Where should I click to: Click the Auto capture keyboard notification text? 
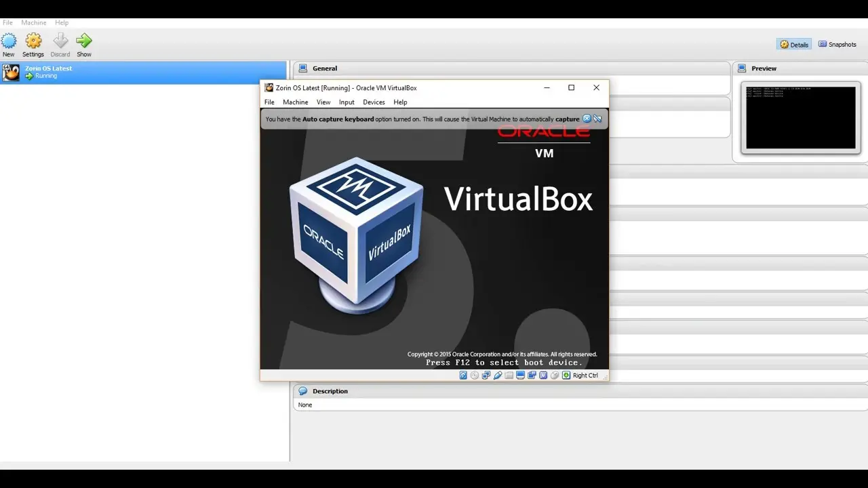click(422, 119)
